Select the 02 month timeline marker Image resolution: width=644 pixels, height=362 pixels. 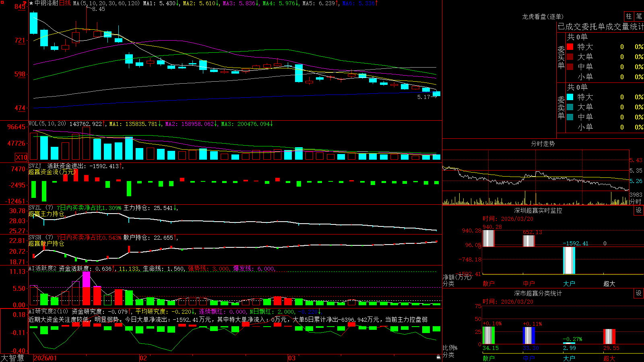143,358
